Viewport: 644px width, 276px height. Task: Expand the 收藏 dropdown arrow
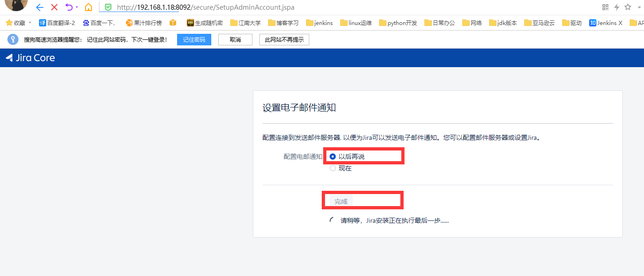point(30,23)
